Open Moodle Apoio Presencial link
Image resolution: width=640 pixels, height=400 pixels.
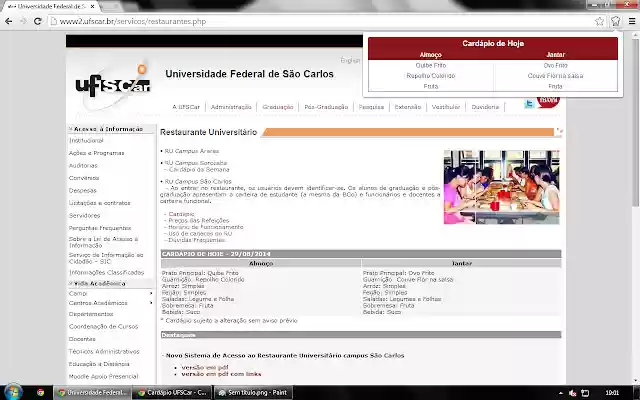(104, 376)
